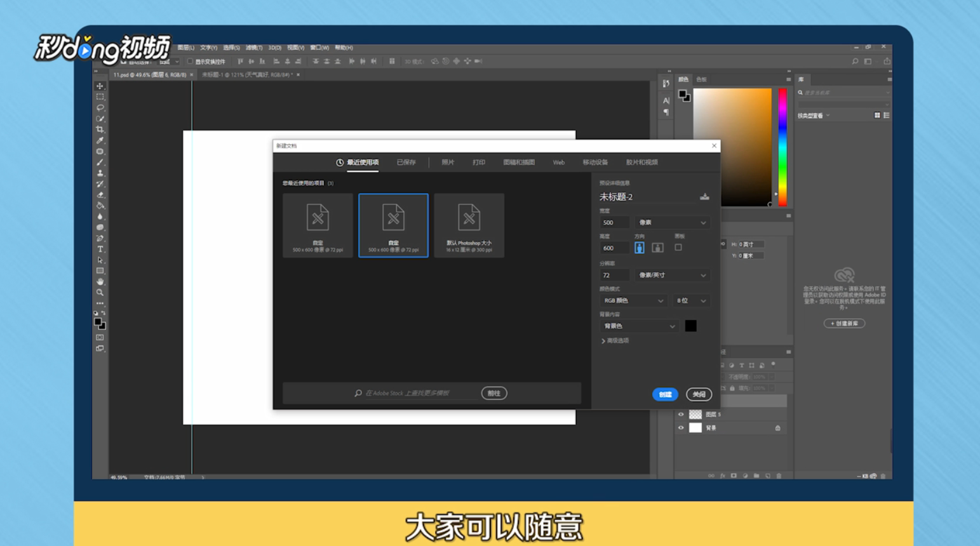
Task: Click the width input field showing 500
Action: (x=614, y=223)
